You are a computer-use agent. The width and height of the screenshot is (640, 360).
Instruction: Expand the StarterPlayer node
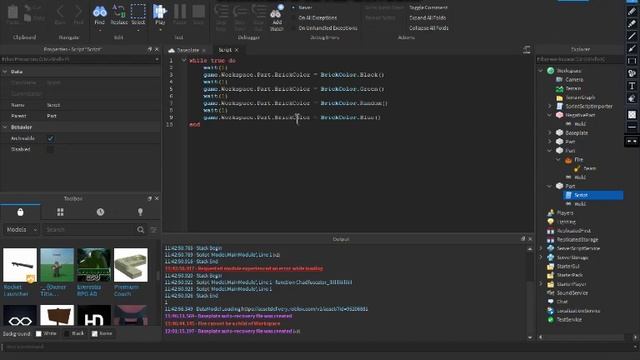541,284
